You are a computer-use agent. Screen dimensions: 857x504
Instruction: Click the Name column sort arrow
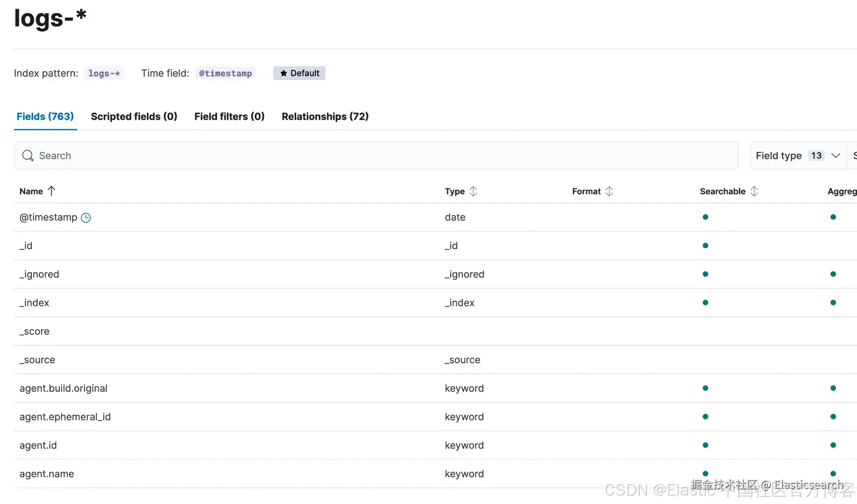click(51, 191)
